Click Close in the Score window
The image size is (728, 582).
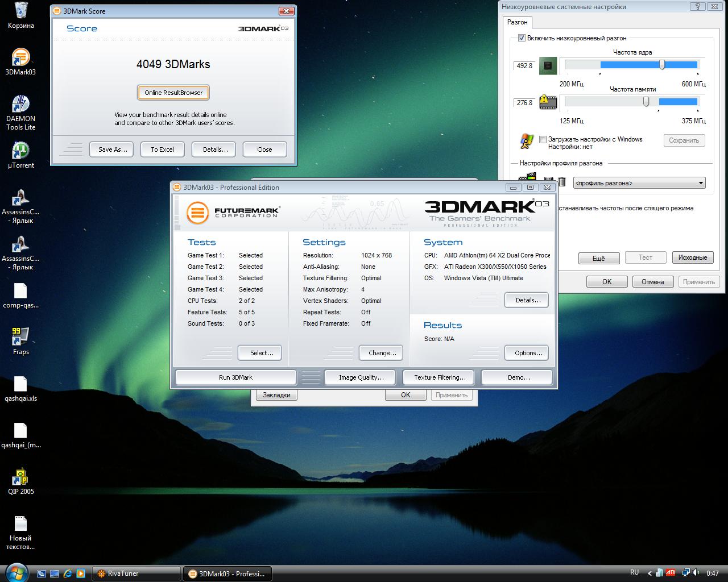pos(264,149)
